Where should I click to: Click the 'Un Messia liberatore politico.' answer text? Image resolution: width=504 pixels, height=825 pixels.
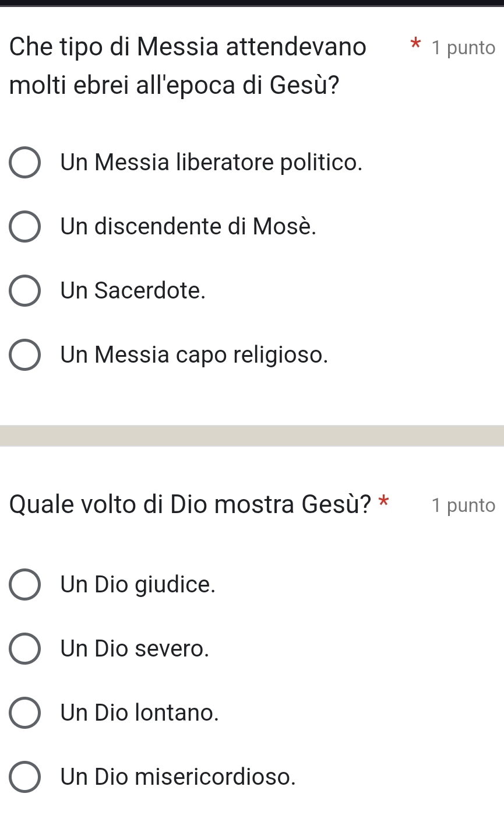(212, 163)
